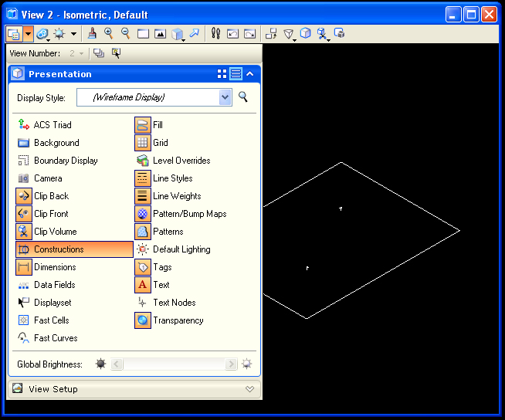Toggle Line Styles attribute
Viewport: 505px width, 420px height.
click(x=164, y=178)
